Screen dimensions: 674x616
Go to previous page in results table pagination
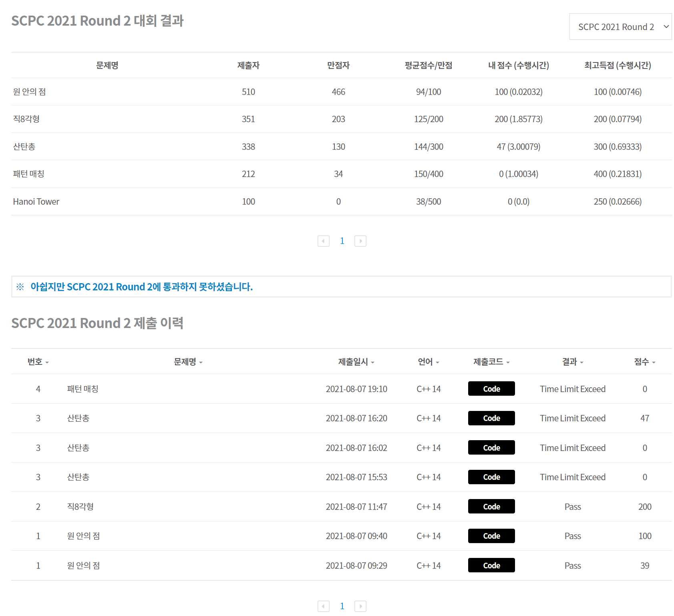pyautogui.click(x=324, y=241)
